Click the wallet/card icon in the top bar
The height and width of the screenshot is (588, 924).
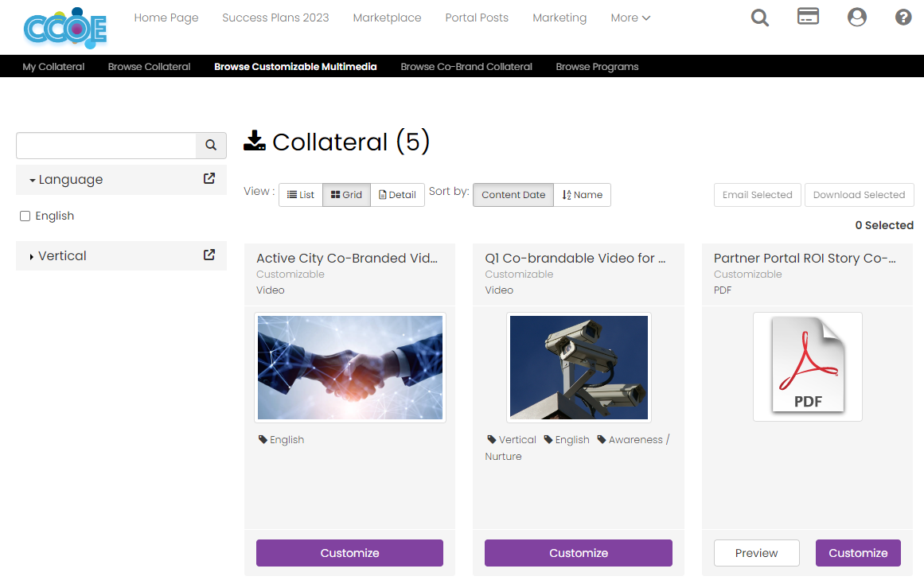click(x=808, y=15)
